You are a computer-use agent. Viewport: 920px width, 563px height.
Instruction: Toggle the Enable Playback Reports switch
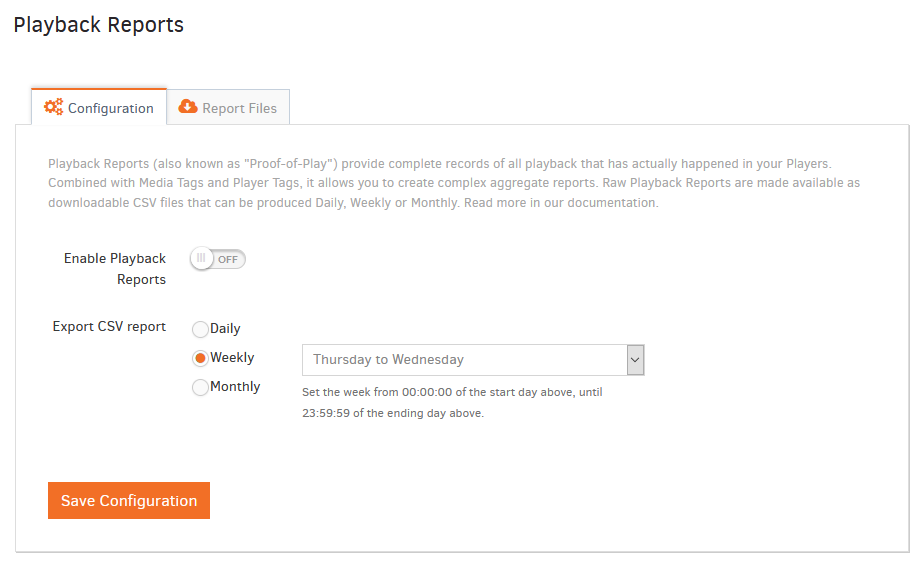point(218,259)
